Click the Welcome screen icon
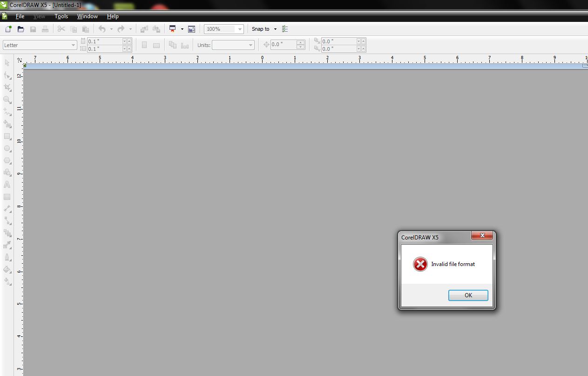This screenshot has height=376, width=588. click(x=191, y=29)
